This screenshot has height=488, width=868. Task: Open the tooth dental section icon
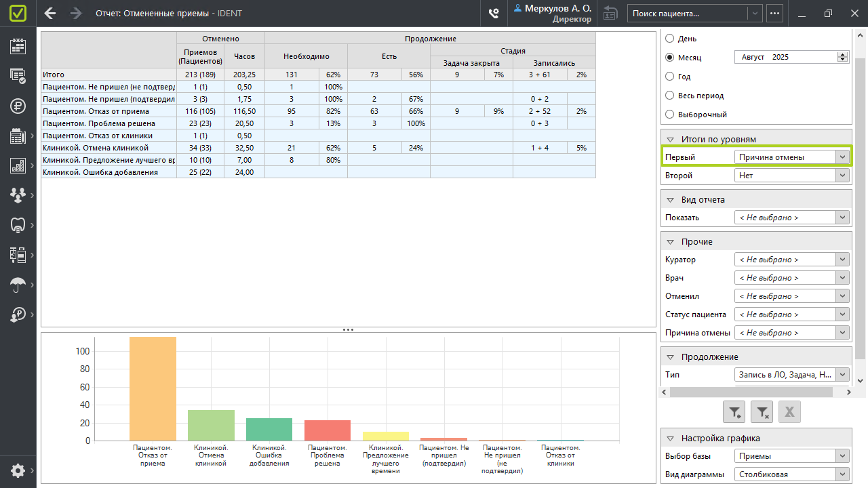click(18, 225)
